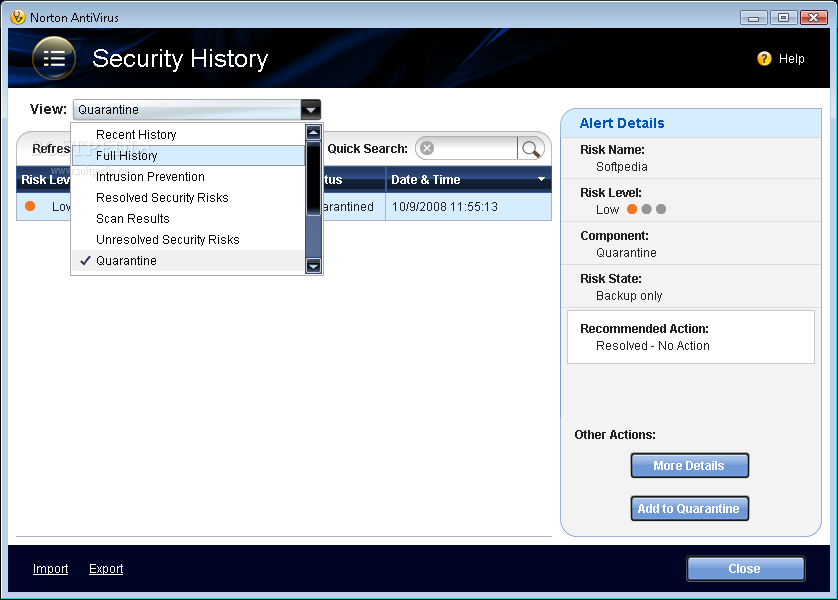838x600 pixels.
Task: Sort by the Risk Level column header
Action: [x=44, y=180]
